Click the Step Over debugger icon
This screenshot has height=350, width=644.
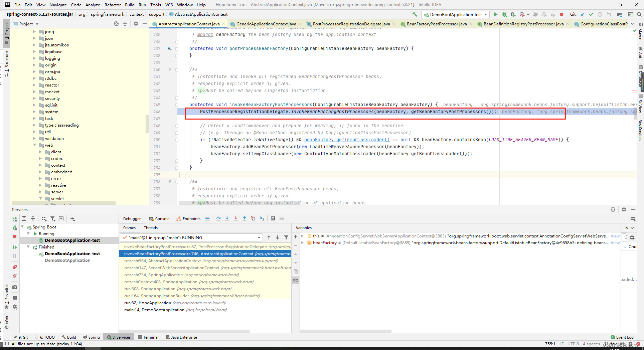[218, 218]
